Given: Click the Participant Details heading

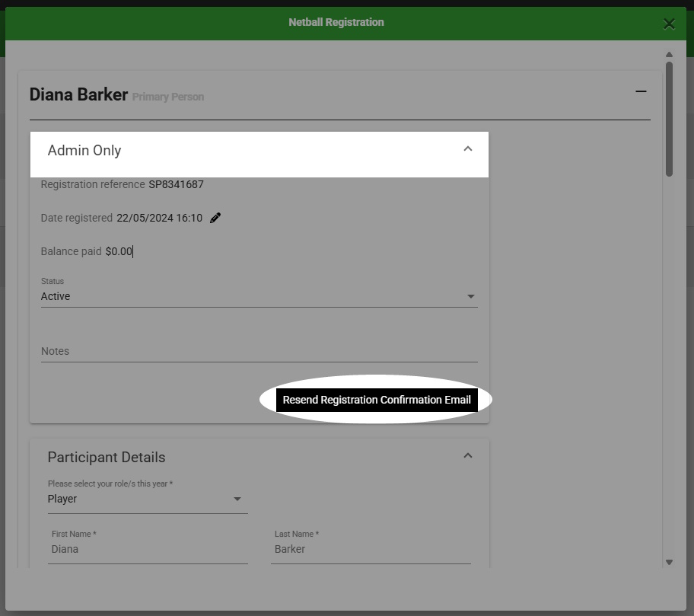Looking at the screenshot, I should 107,458.
